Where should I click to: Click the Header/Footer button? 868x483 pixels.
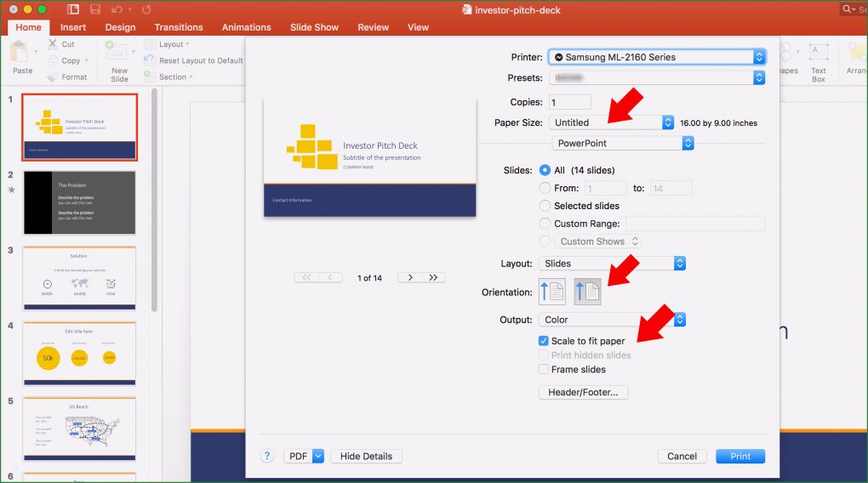coord(583,392)
